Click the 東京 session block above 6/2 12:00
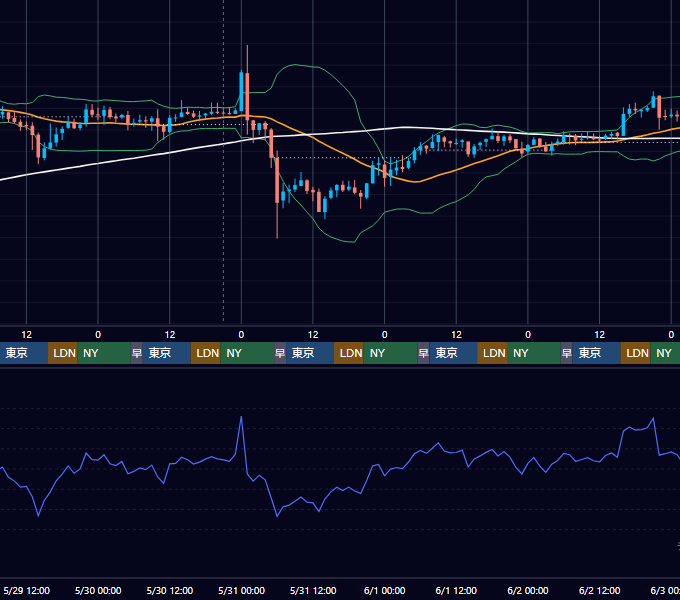 596,353
